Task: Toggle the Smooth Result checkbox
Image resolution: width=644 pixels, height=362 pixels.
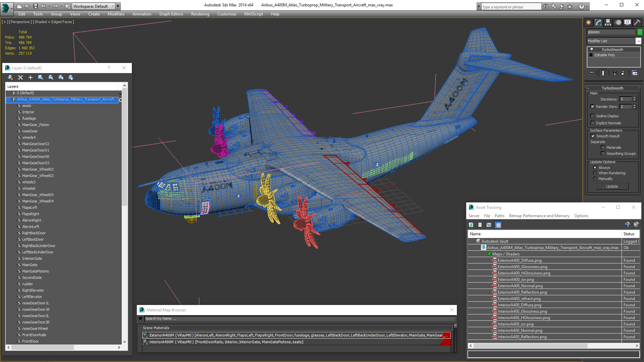Action: tap(593, 136)
